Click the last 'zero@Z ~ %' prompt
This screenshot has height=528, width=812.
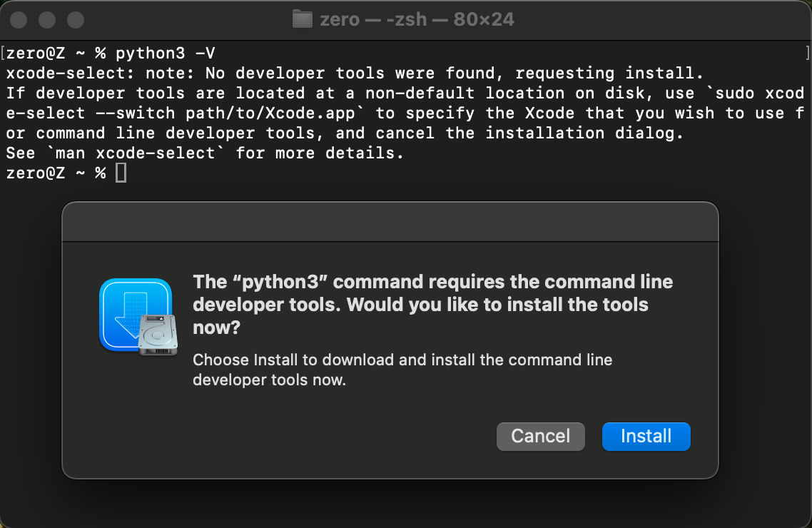pyautogui.click(x=56, y=173)
